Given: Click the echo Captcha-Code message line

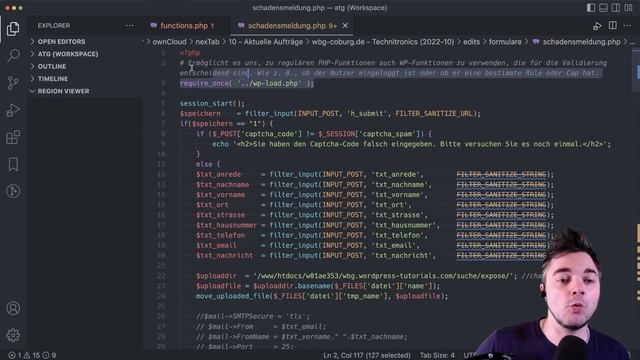Looking at the screenshot, I should 411,144.
